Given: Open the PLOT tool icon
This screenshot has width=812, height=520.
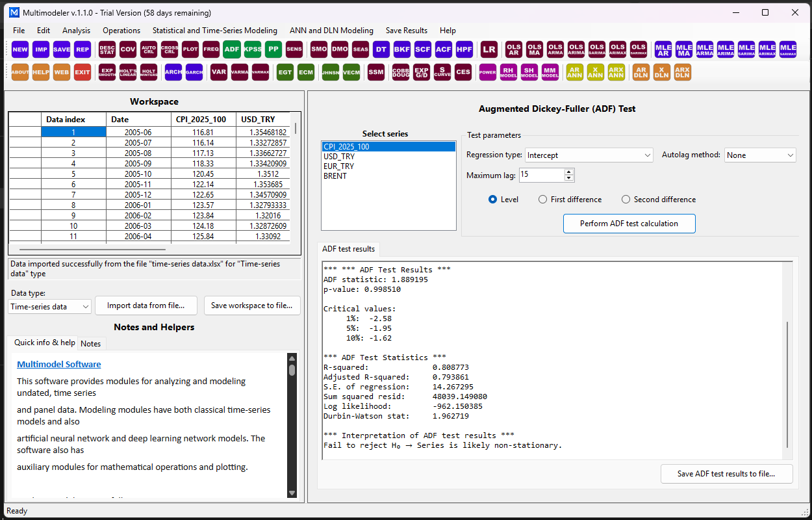Looking at the screenshot, I should tap(190, 49).
